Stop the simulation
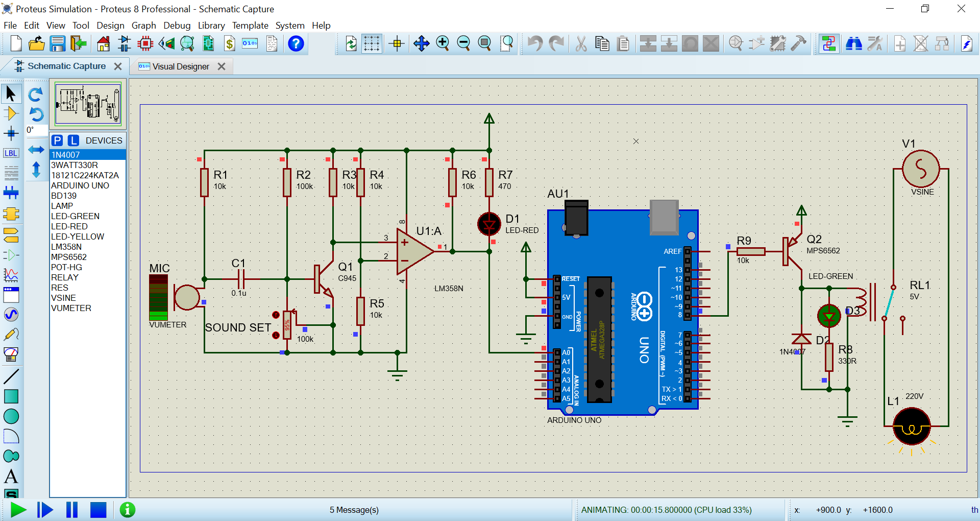 (x=98, y=510)
